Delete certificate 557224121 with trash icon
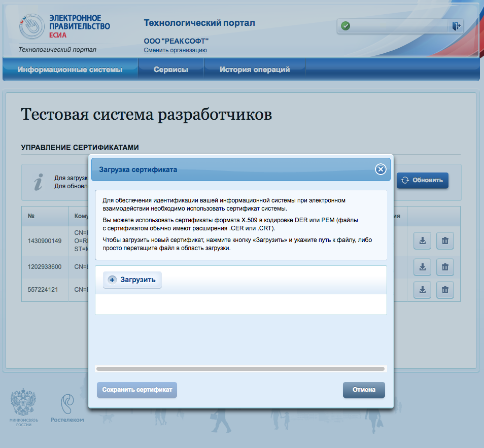 click(x=445, y=290)
